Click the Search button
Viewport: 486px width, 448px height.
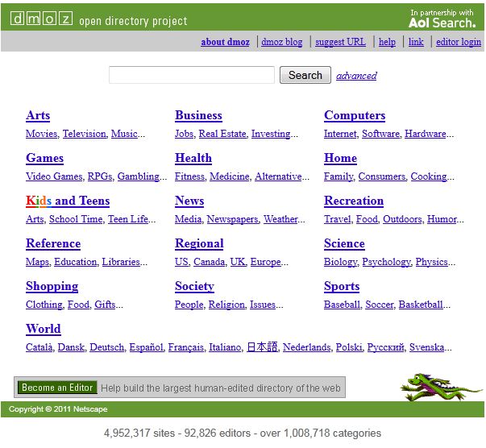[x=305, y=75]
